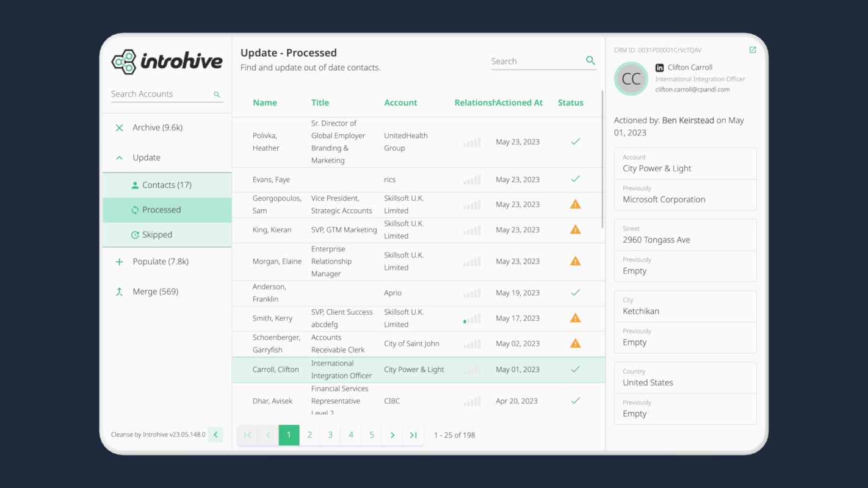Click the check status for Carroll, Clifton
Image resolution: width=868 pixels, height=488 pixels.
pyautogui.click(x=575, y=369)
